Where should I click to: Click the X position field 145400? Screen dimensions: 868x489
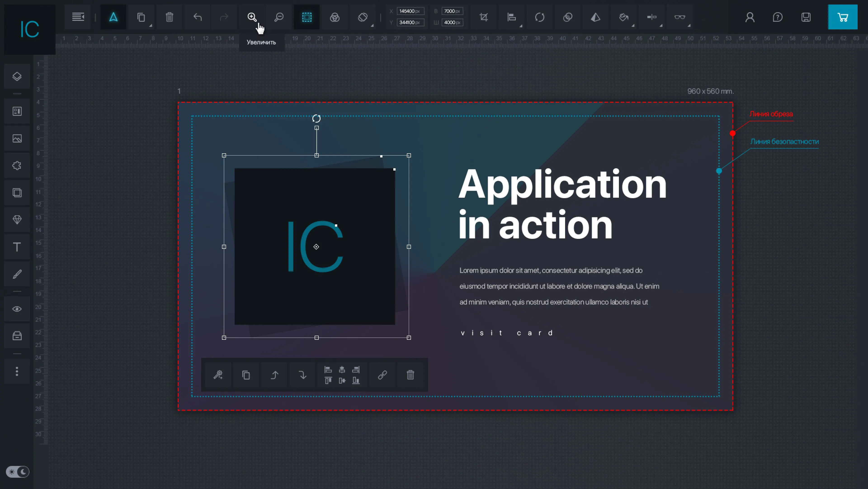pos(410,11)
